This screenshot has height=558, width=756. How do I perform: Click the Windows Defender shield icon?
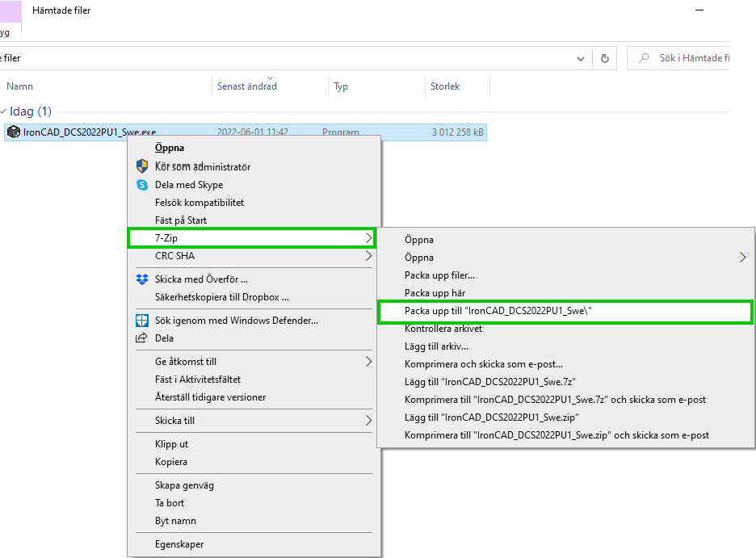pos(142,321)
